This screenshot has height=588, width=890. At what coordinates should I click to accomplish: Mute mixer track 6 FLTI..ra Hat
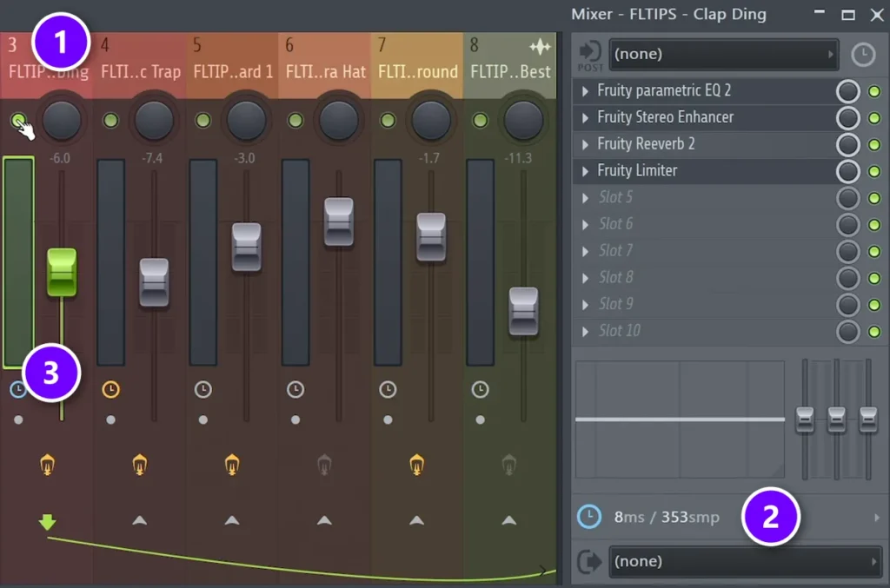296,120
